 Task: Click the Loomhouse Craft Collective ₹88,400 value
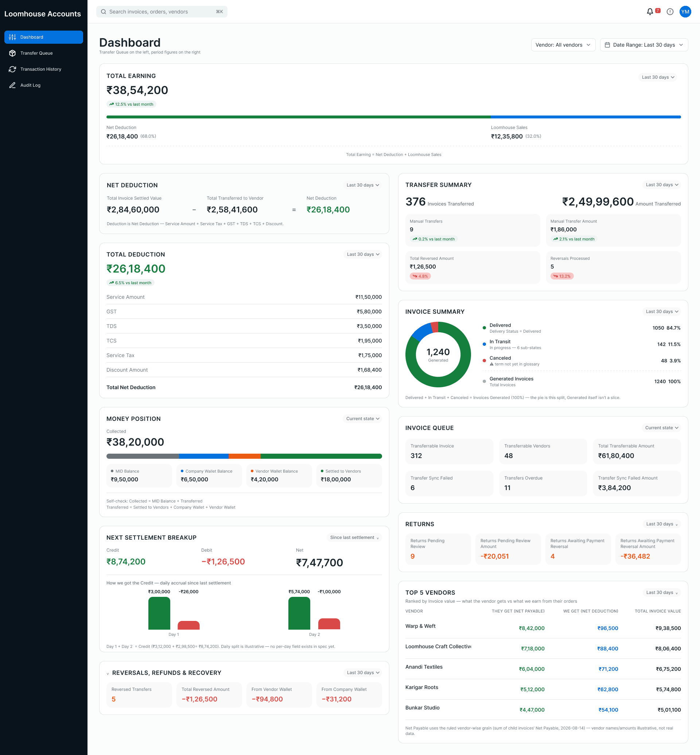tap(607, 649)
